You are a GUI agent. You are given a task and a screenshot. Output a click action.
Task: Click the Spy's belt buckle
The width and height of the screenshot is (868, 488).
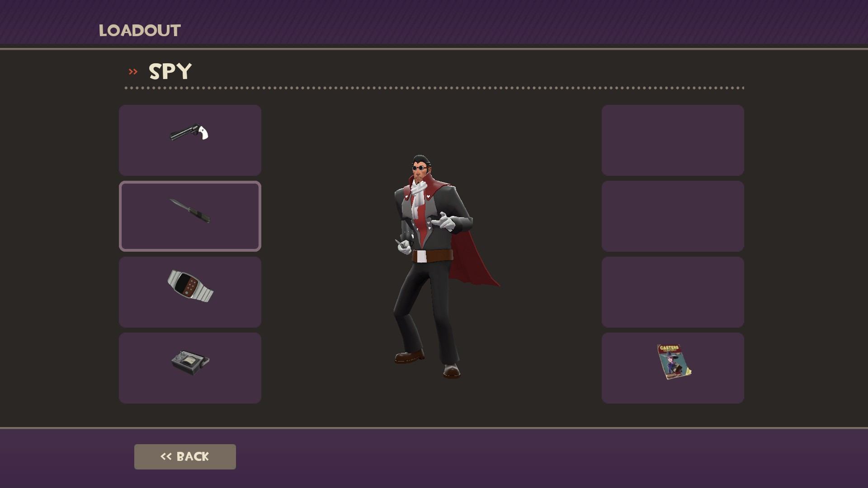coord(421,257)
